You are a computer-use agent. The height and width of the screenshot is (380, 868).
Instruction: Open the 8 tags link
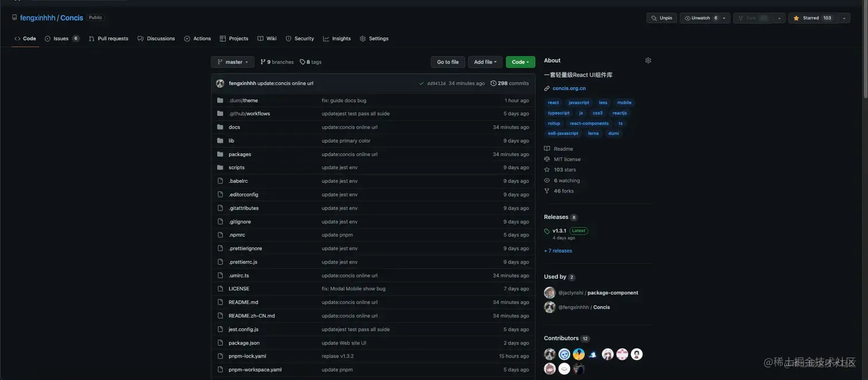pyautogui.click(x=311, y=62)
